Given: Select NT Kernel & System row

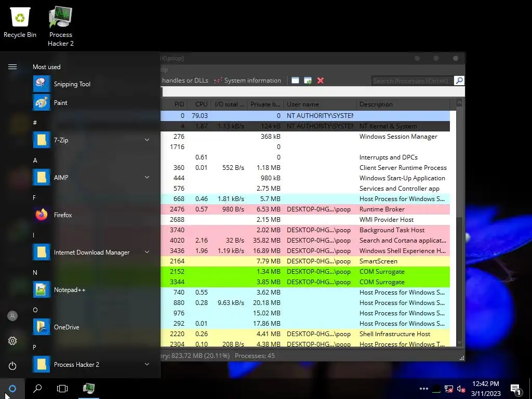Looking at the screenshot, I should [x=305, y=126].
